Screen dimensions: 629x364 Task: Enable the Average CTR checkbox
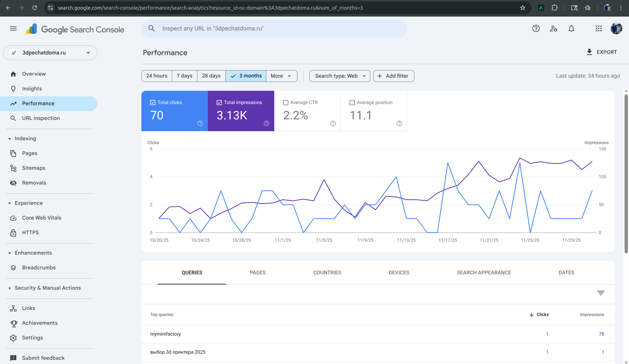pyautogui.click(x=286, y=103)
